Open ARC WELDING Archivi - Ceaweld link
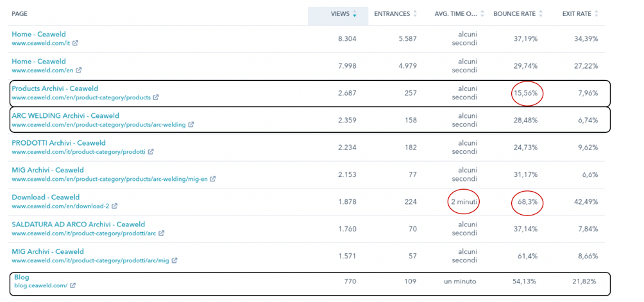The image size is (644, 302). pos(65,115)
